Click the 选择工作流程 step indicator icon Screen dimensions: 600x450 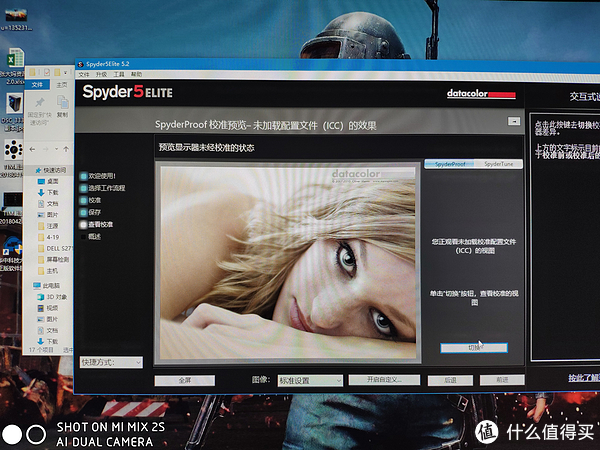83,188
